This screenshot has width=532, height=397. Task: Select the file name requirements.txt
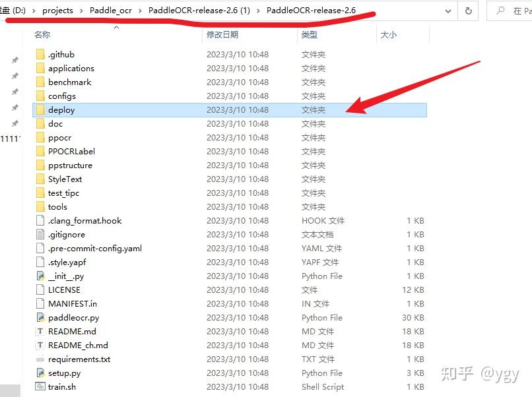point(79,359)
